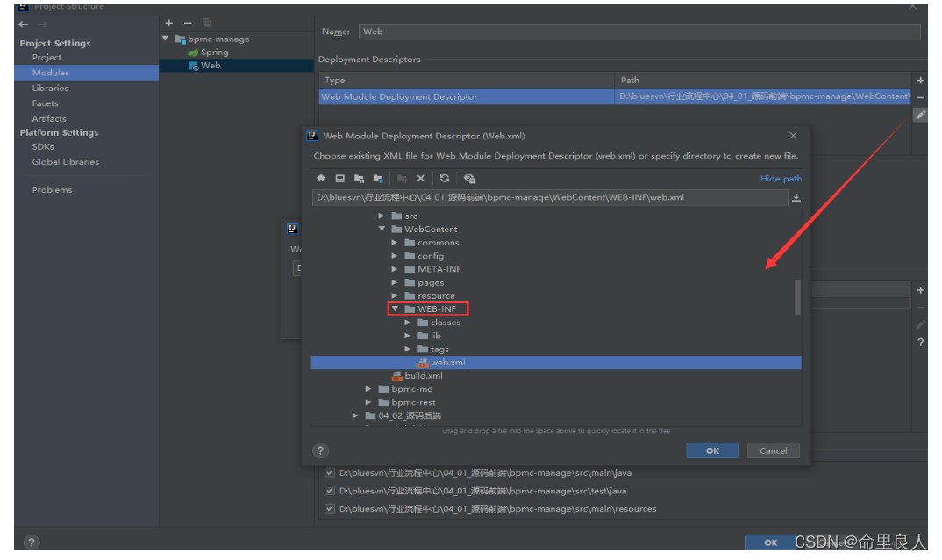The width and height of the screenshot is (942, 560).
Task: Copy the selected module using the copy icon
Action: coord(207,23)
